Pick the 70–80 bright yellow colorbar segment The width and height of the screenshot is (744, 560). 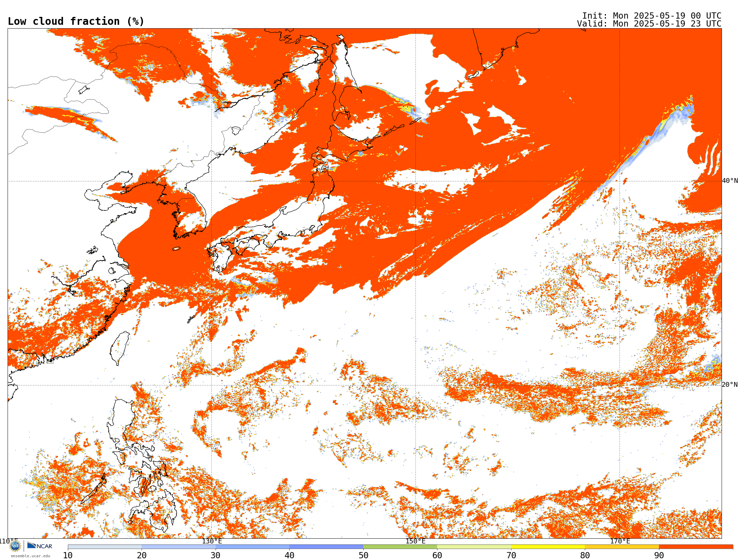pyautogui.click(x=548, y=547)
